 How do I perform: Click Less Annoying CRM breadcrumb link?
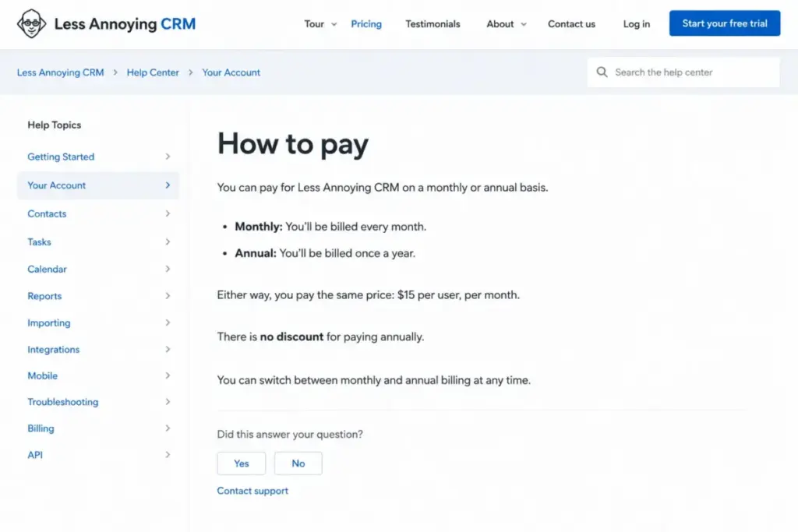(61, 72)
